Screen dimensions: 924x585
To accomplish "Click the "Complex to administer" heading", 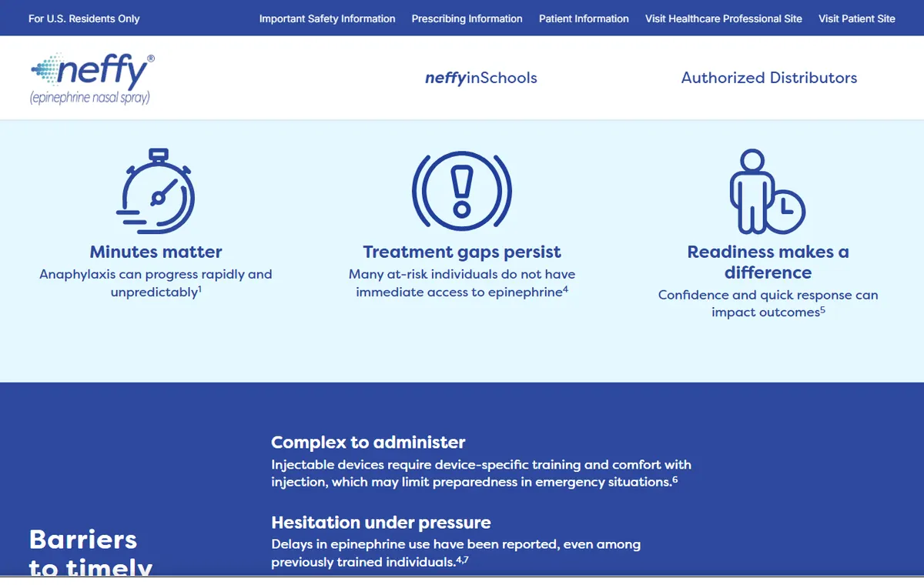I will [x=368, y=443].
